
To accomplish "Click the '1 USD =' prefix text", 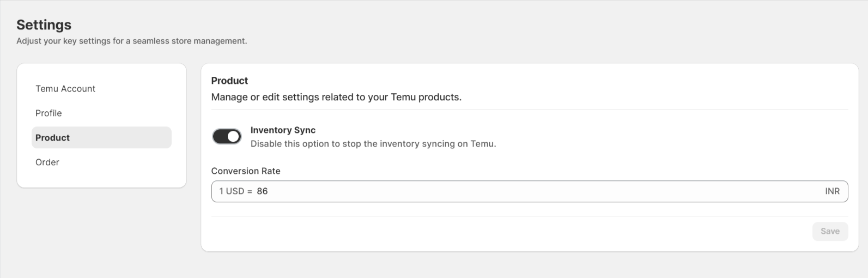I will (235, 191).
